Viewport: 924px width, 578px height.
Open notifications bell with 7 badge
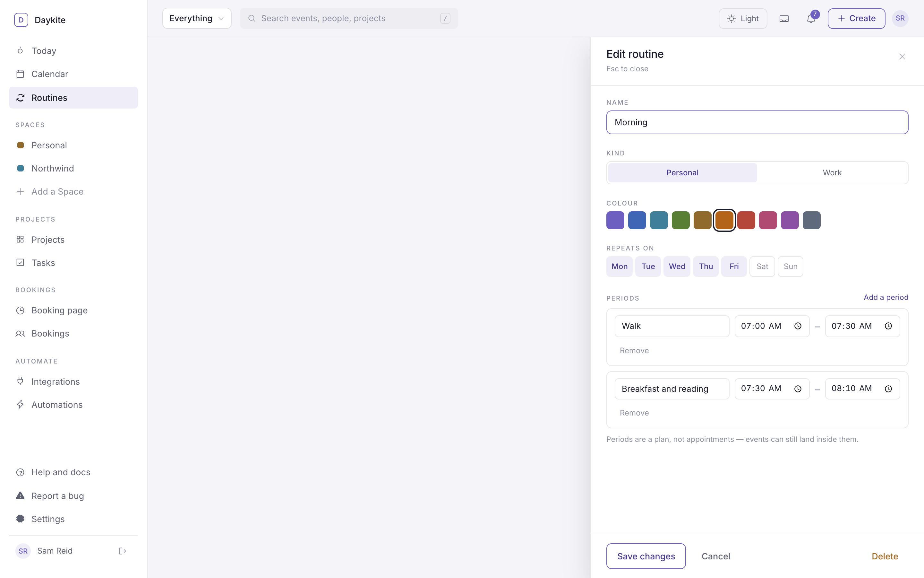(811, 18)
